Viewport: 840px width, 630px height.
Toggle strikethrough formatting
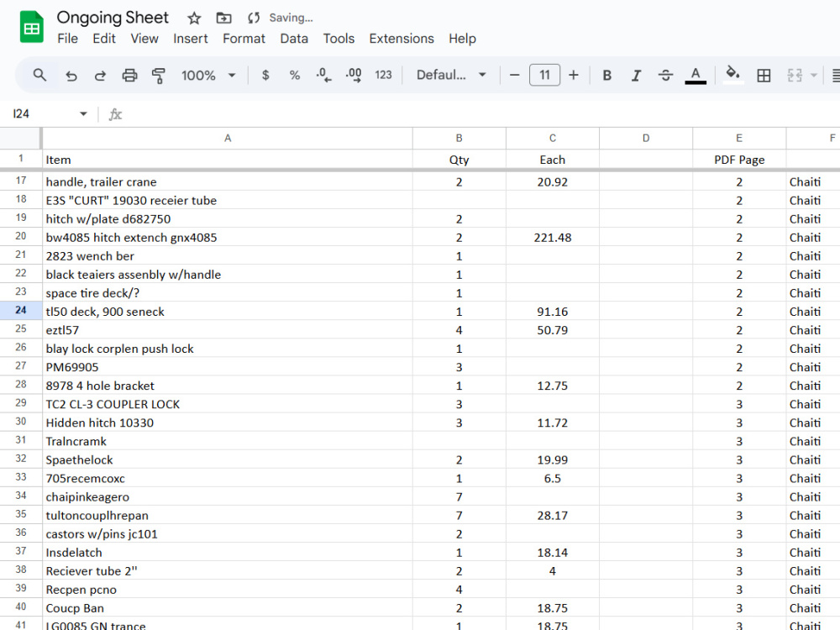click(665, 75)
